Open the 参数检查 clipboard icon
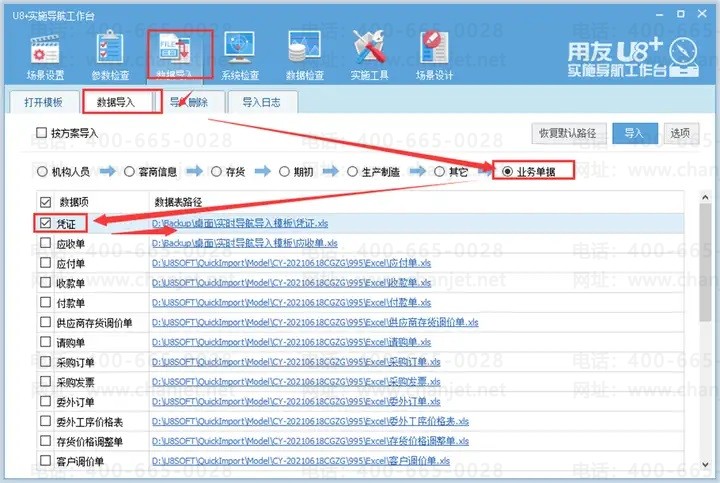The height and width of the screenshot is (483, 720). click(110, 48)
